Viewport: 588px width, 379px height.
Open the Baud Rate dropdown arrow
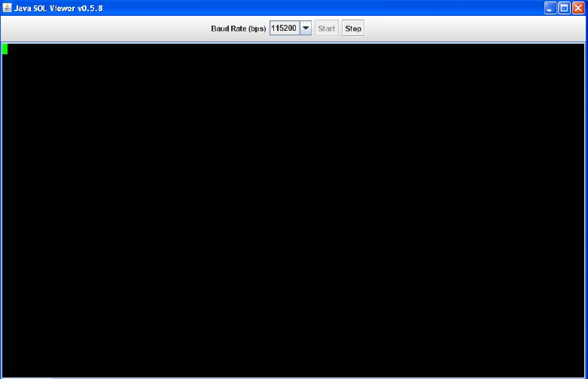coord(306,28)
